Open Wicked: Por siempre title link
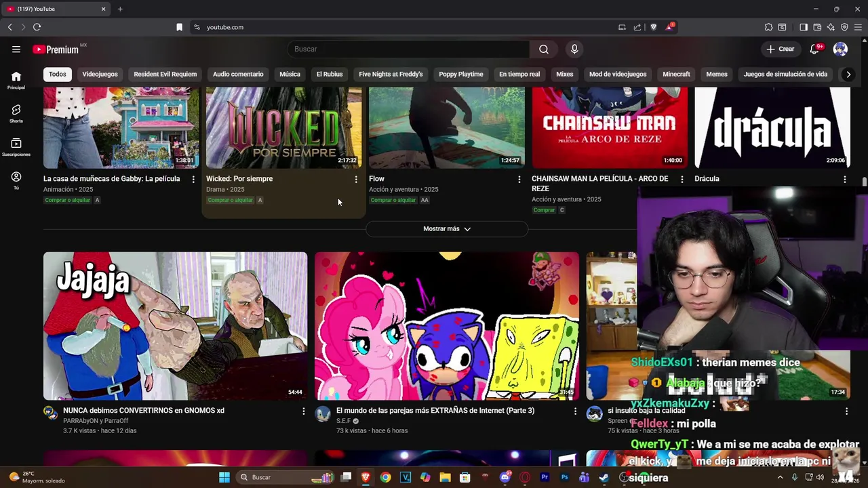868x488 pixels. [x=239, y=179]
